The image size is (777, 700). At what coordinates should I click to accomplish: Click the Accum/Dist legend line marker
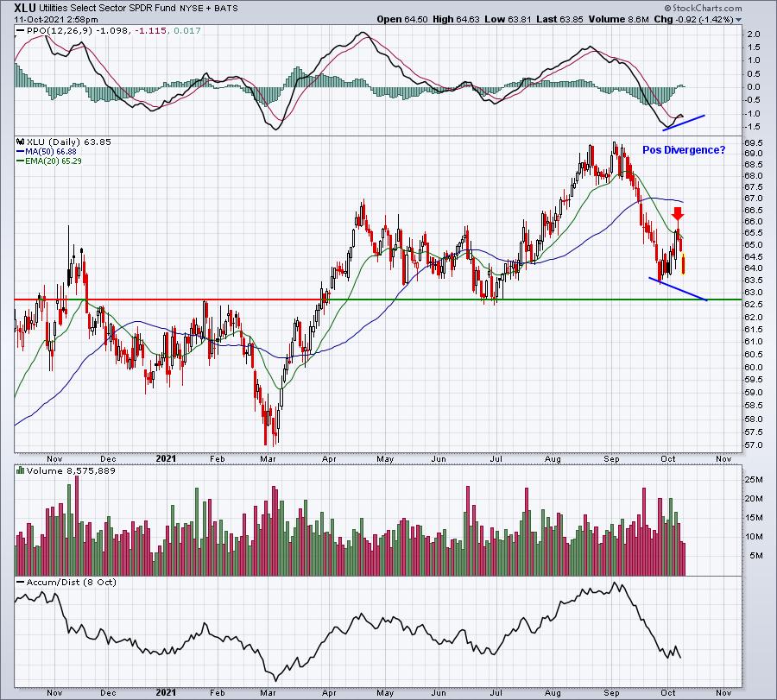(x=21, y=582)
